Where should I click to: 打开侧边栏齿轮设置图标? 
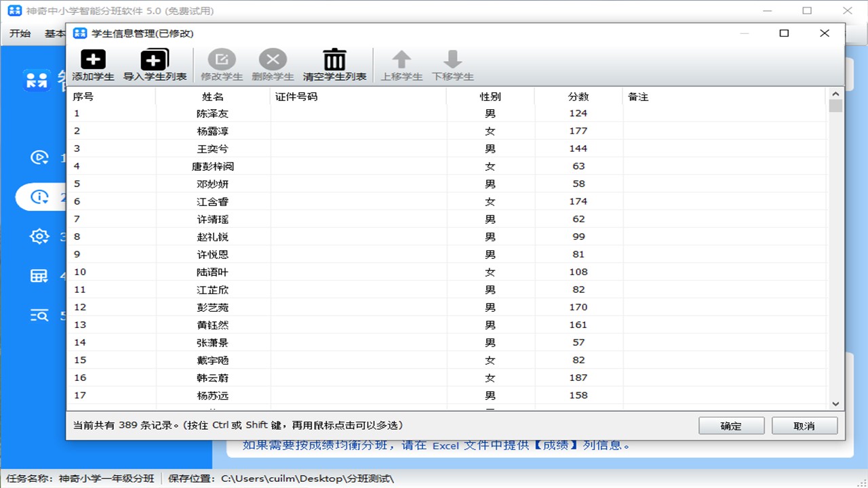pos(40,237)
